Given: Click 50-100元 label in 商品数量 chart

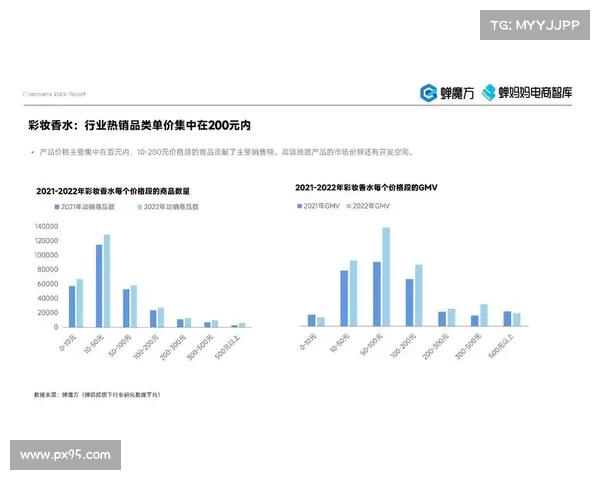Looking at the screenshot, I should (120, 345).
